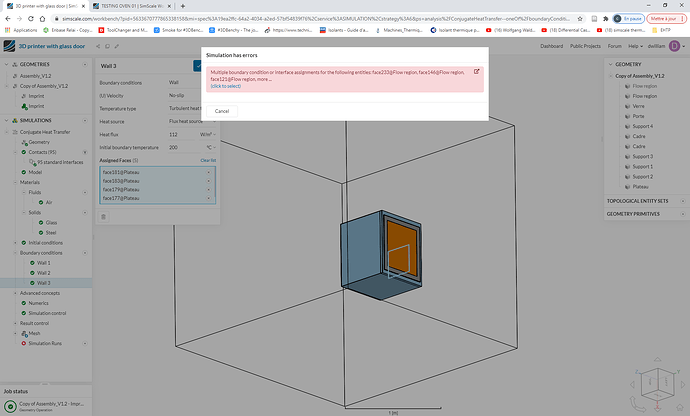Remove face177@Plateau from assigned faces

pyautogui.click(x=209, y=198)
